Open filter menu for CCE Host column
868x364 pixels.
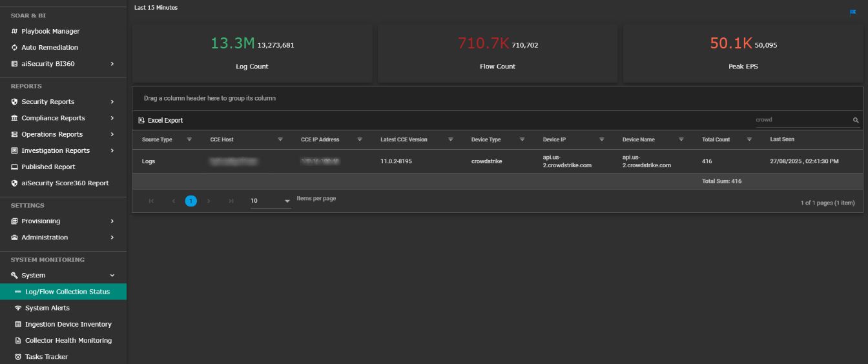(x=280, y=139)
